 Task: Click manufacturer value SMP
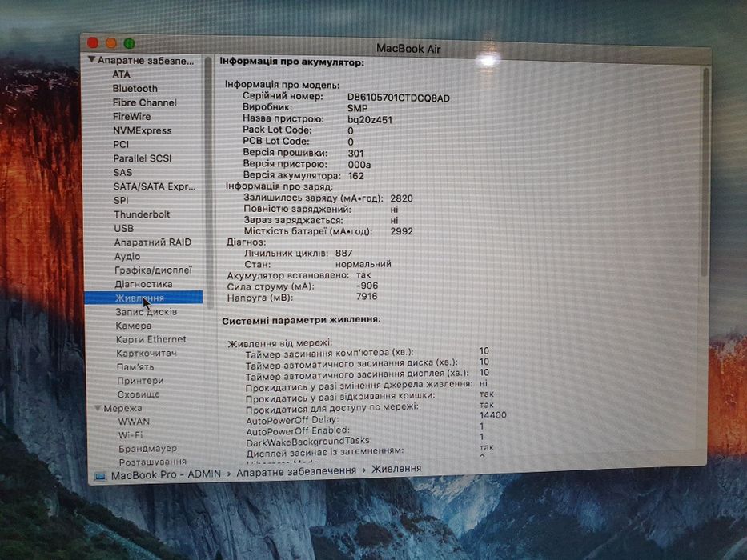coord(357,108)
